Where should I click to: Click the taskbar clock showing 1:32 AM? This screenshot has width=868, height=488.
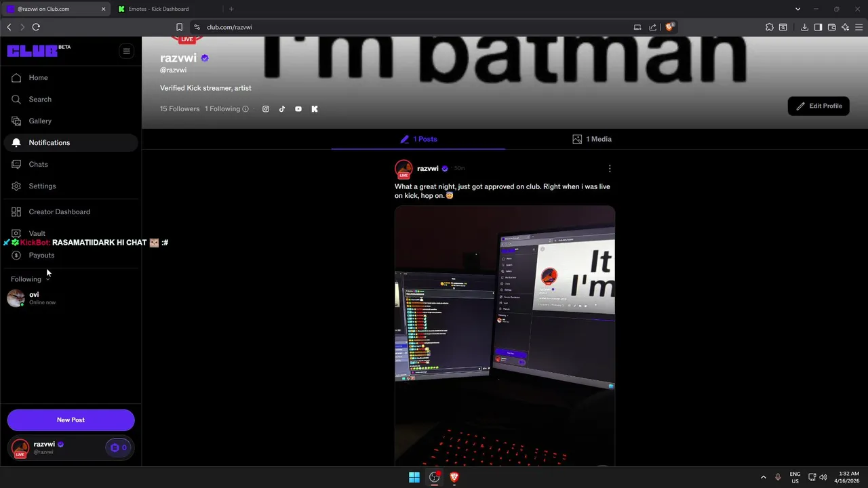click(849, 477)
